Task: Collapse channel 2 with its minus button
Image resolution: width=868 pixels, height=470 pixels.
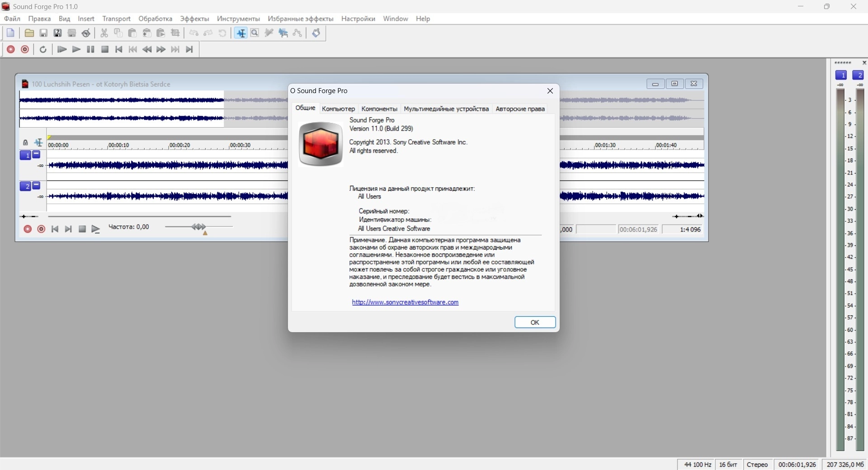Action: click(37, 185)
